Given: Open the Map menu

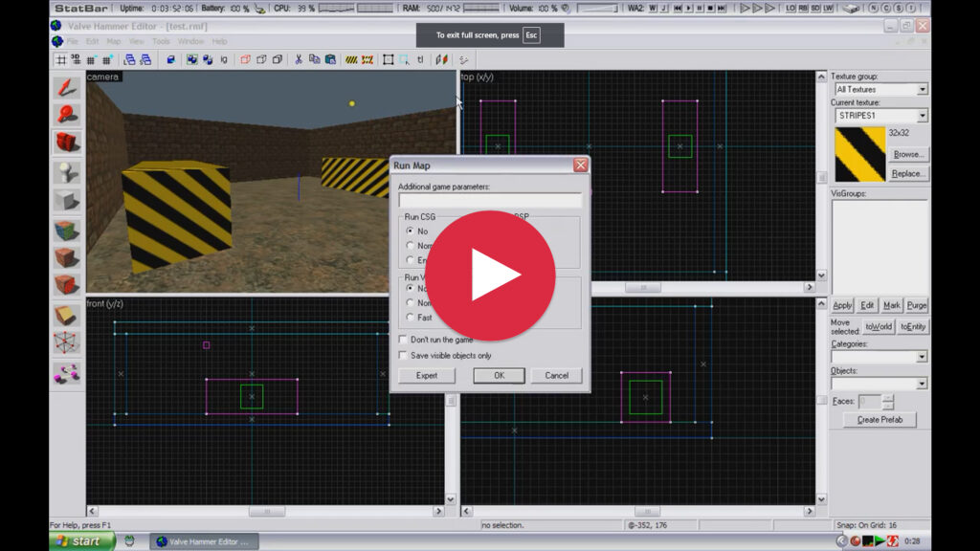Looking at the screenshot, I should click(114, 41).
